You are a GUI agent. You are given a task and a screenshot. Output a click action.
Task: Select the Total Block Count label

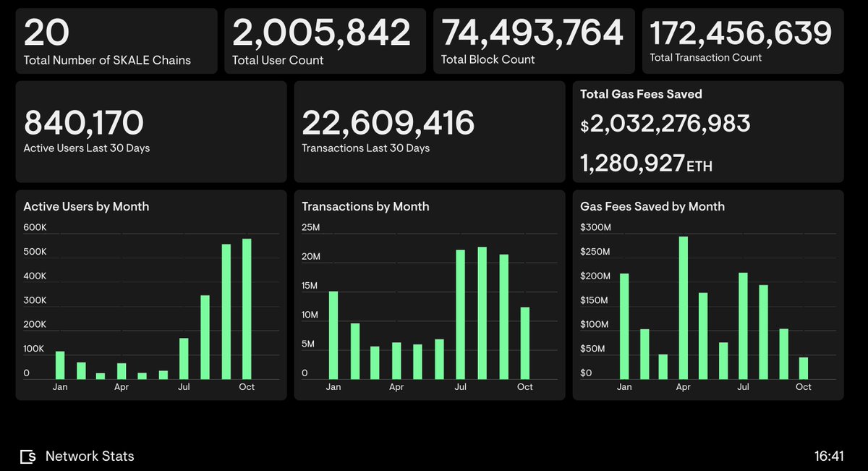(x=488, y=59)
